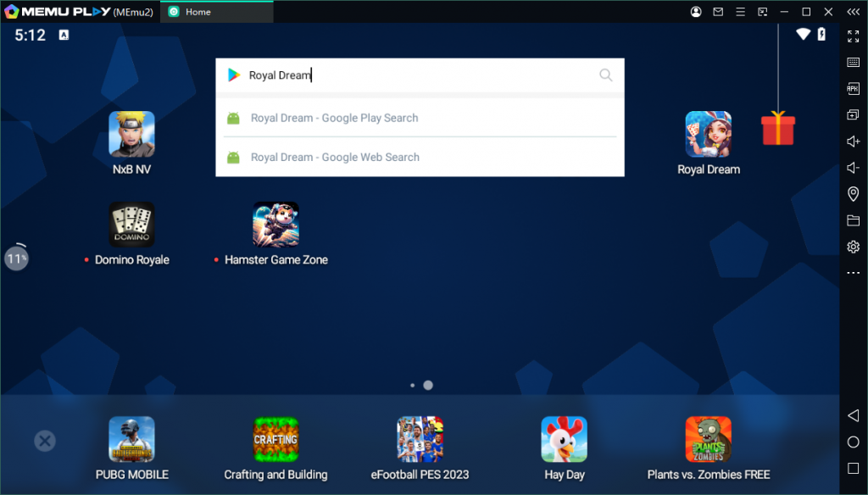Open the APK installer from the sidebar
Screen dimensions: 868x495
854,88
